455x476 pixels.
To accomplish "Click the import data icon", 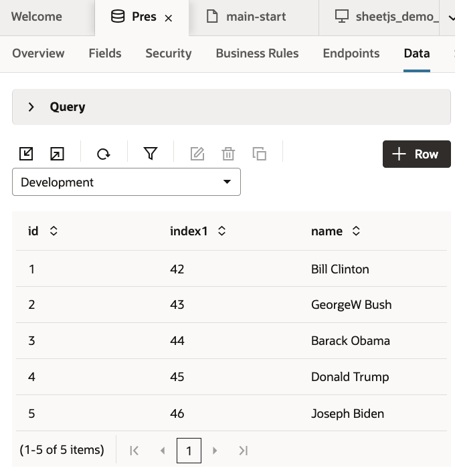I will (x=25, y=154).
